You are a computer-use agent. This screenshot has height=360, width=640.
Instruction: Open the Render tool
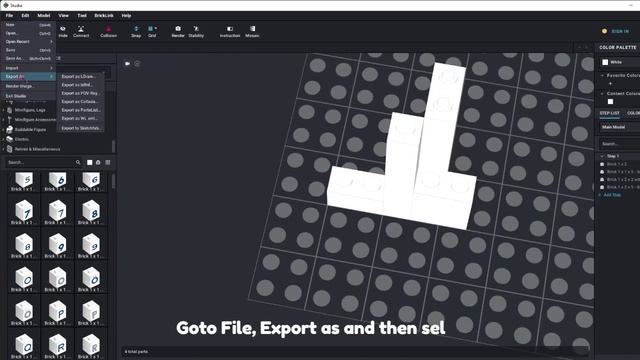[x=178, y=31]
